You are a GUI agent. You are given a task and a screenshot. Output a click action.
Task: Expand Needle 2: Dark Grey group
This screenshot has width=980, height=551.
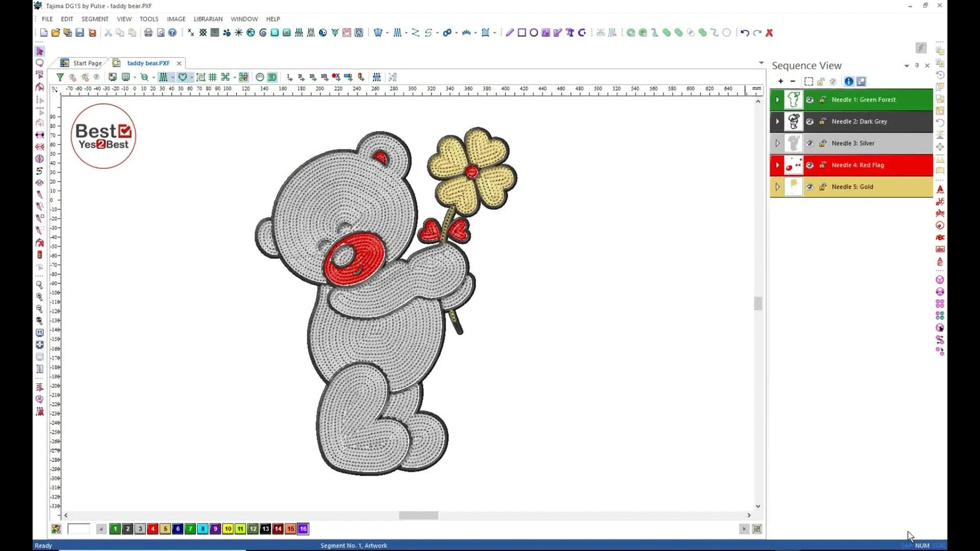pos(777,122)
